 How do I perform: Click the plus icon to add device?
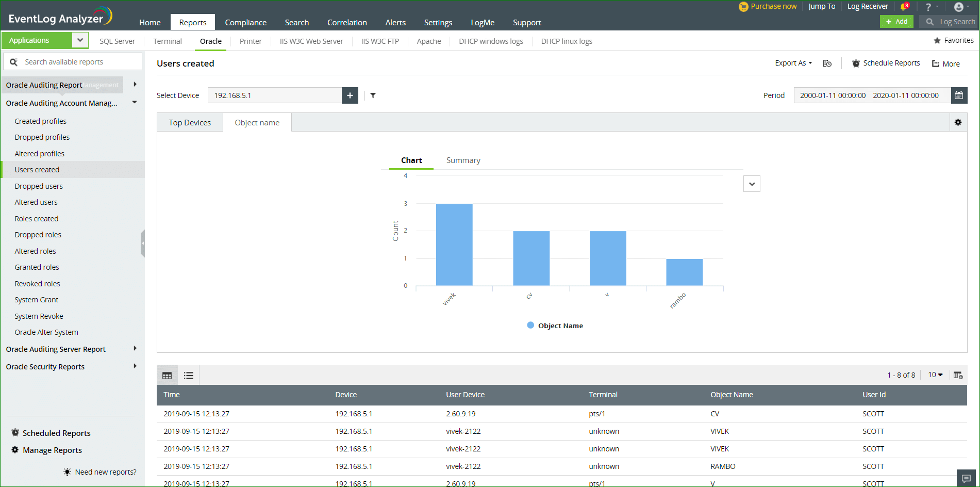click(x=350, y=95)
